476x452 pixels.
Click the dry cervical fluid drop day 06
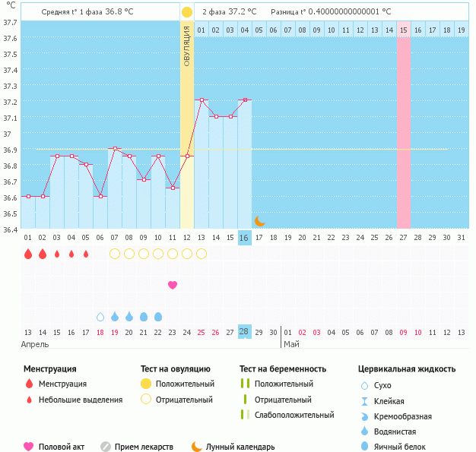[100, 316]
